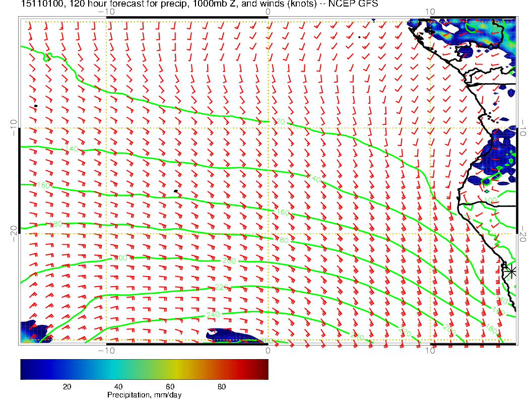Click the black asterisk marker on the coastline
The height and width of the screenshot is (411, 532).
pos(511,271)
